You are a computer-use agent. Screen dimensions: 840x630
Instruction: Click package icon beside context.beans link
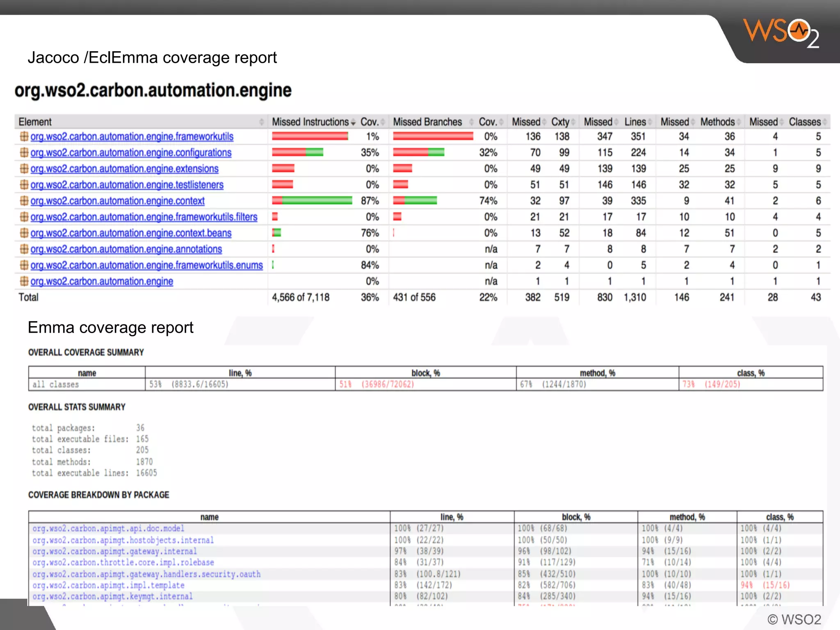click(24, 233)
